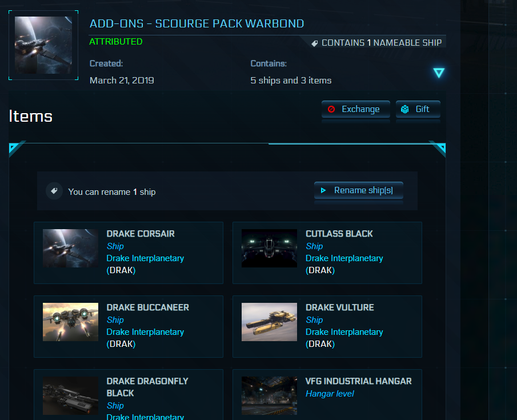
Task: Click the Rename ship(s) button
Action: click(x=359, y=190)
